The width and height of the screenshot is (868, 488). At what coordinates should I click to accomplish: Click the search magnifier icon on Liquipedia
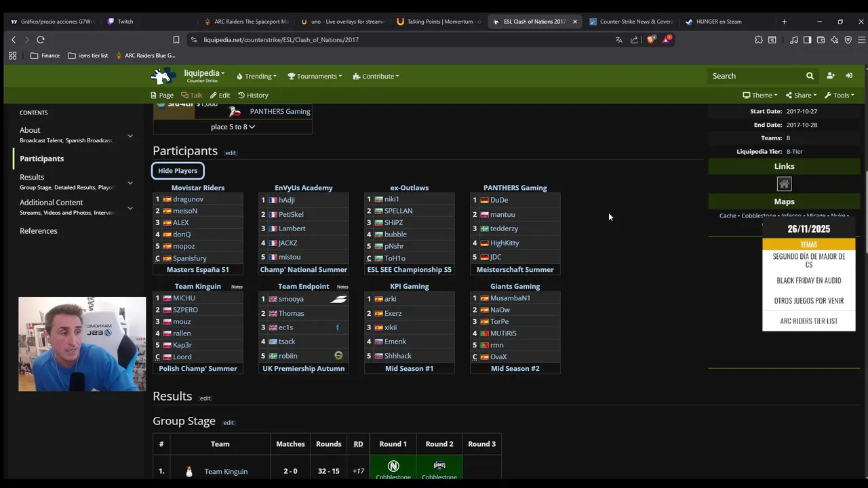click(810, 76)
